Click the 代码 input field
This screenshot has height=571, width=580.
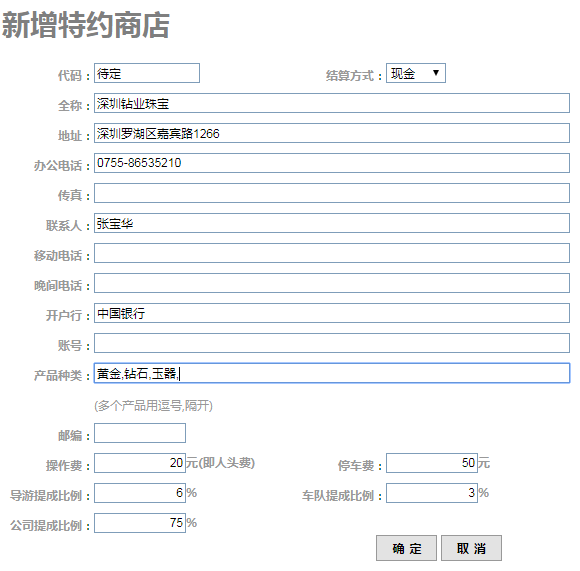tap(147, 73)
